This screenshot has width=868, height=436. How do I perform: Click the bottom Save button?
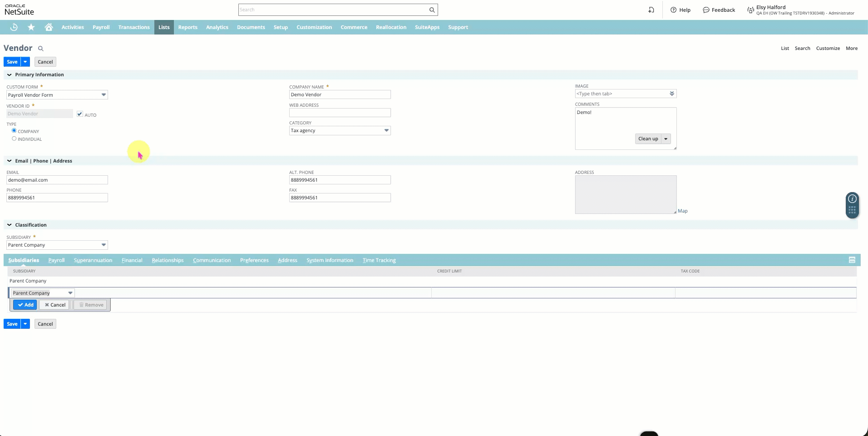12,324
